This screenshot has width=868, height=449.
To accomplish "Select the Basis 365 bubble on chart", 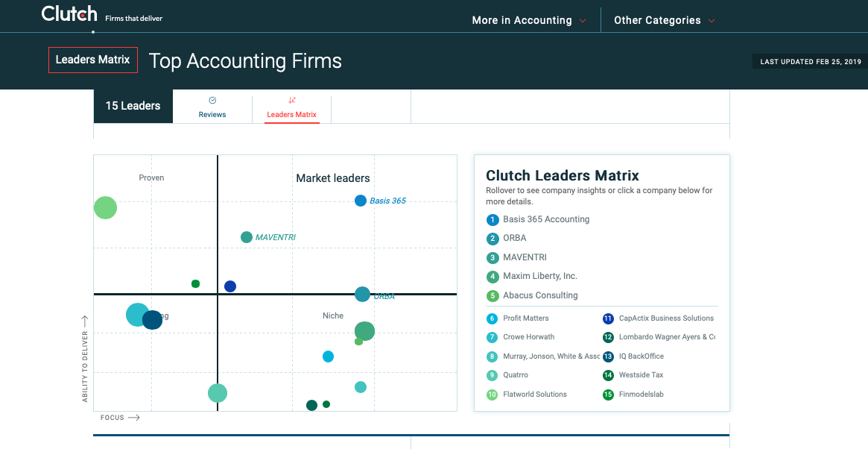I will (x=361, y=201).
